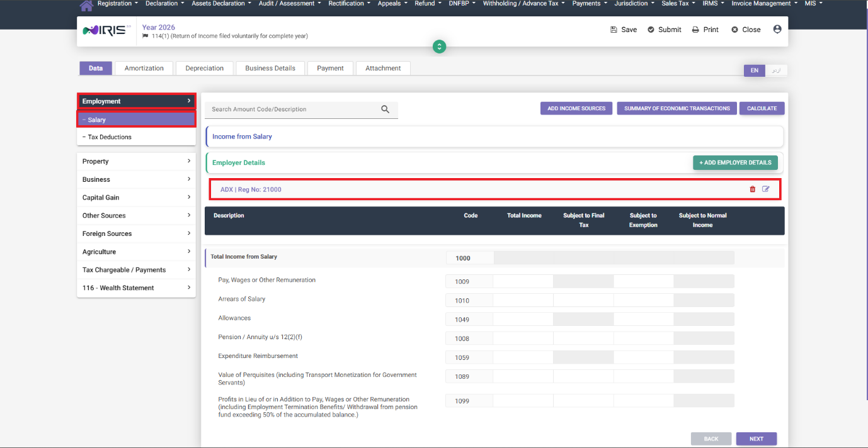Open the Declaration menu

pos(165,4)
